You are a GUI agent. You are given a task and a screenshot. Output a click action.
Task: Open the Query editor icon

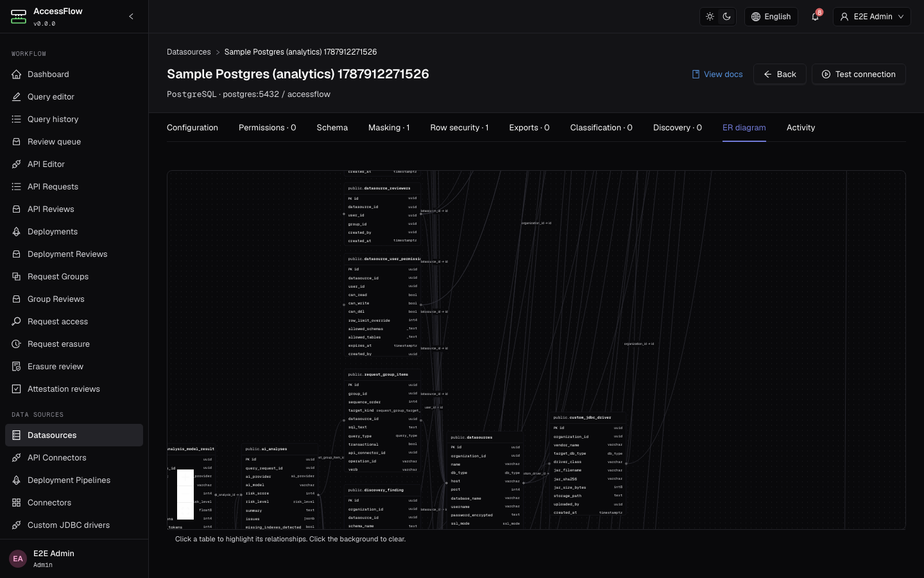pyautogui.click(x=17, y=97)
